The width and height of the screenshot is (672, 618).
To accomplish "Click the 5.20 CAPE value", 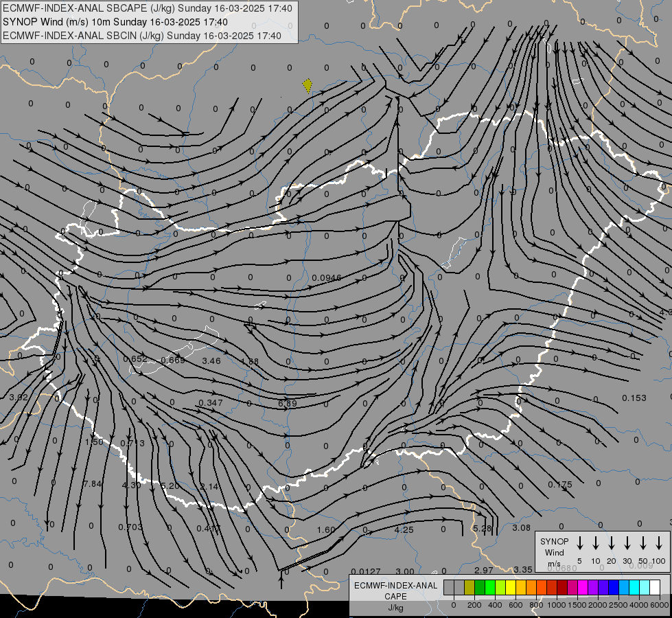I will (x=170, y=486).
